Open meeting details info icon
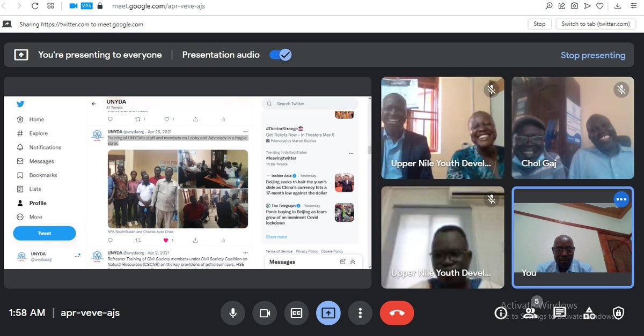Viewport: 644px width, 336px height. coord(501,313)
